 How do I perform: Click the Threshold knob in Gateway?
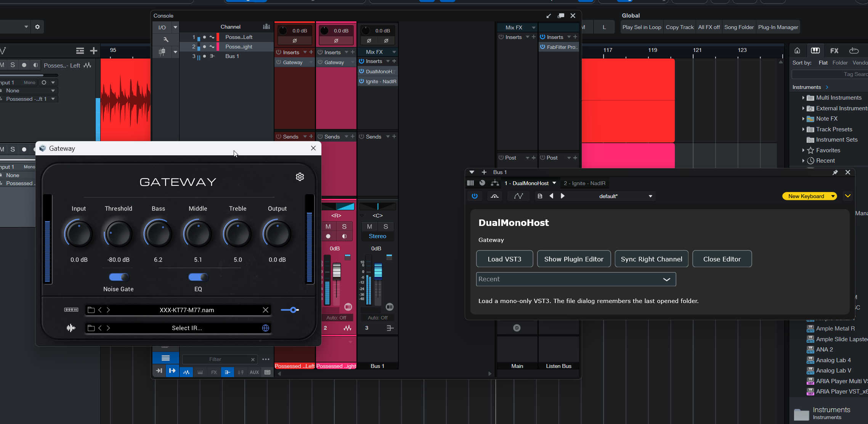[x=119, y=234]
